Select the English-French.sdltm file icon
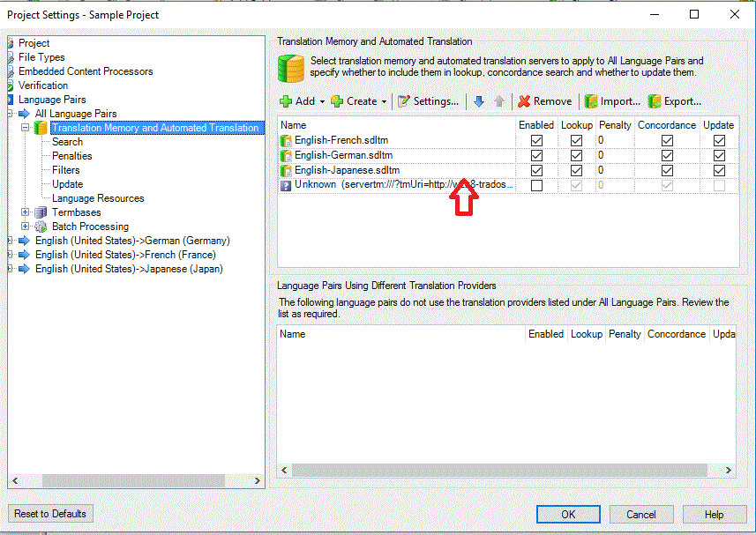This screenshot has height=535, width=756. coord(286,141)
